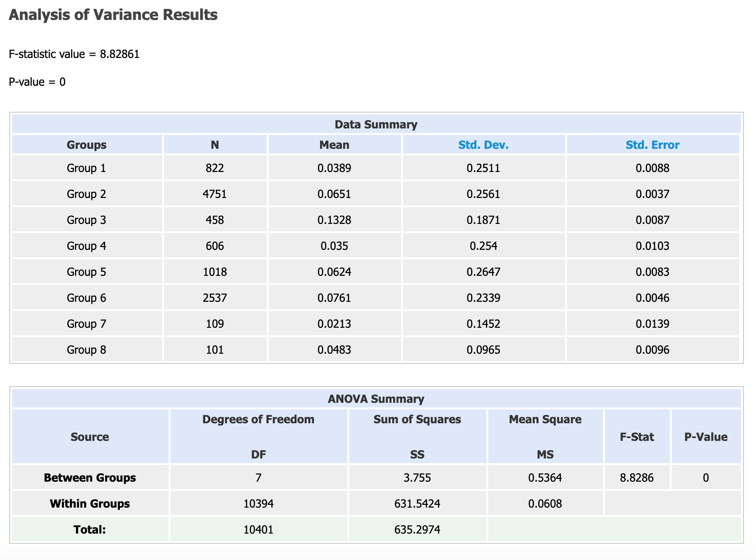Select the Total: row label
Screen dimensions: 756x560
[x=90, y=529]
